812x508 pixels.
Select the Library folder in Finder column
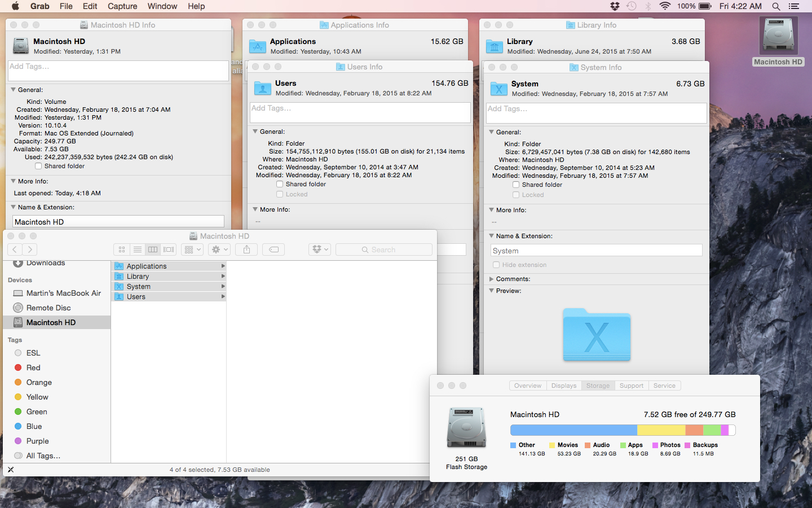coord(169,276)
